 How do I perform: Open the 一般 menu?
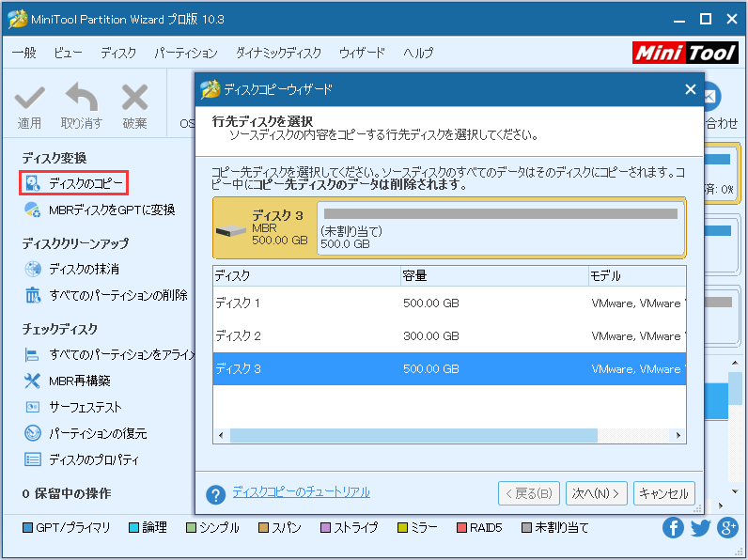point(23,53)
